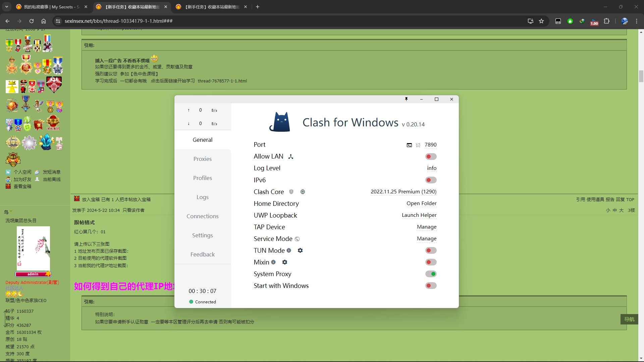Image resolution: width=644 pixels, height=362 pixels.
Task: Enable the TUN Mode switch
Action: point(431,250)
